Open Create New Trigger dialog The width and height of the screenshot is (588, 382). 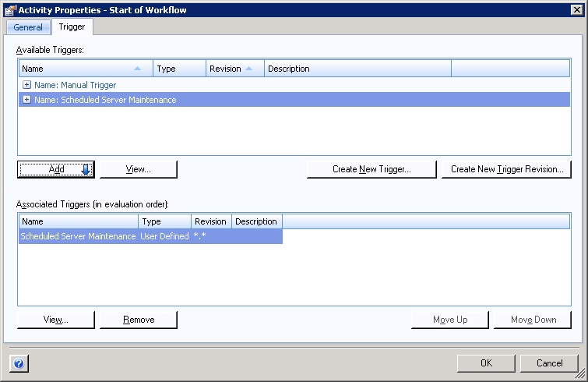coord(371,169)
